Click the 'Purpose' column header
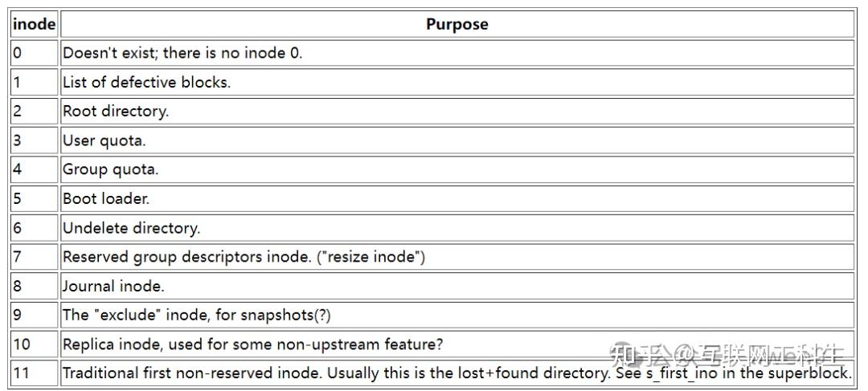Viewport: 868px width, 391px height. pyautogui.click(x=457, y=24)
